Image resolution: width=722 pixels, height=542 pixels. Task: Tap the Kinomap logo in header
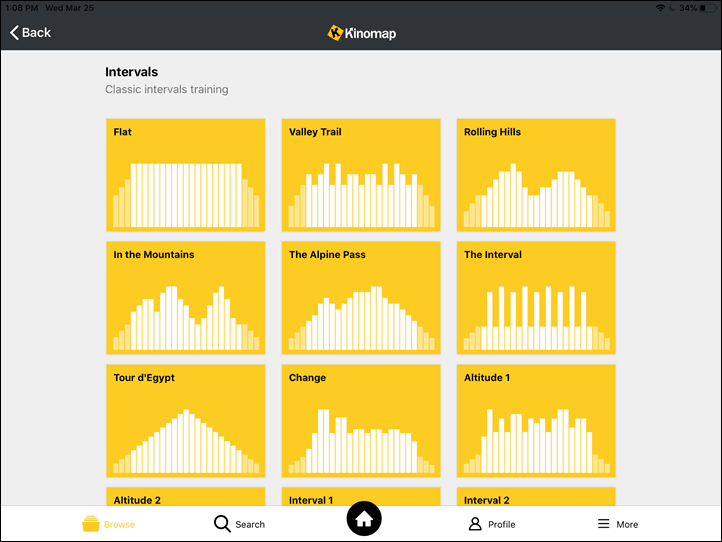coord(362,33)
